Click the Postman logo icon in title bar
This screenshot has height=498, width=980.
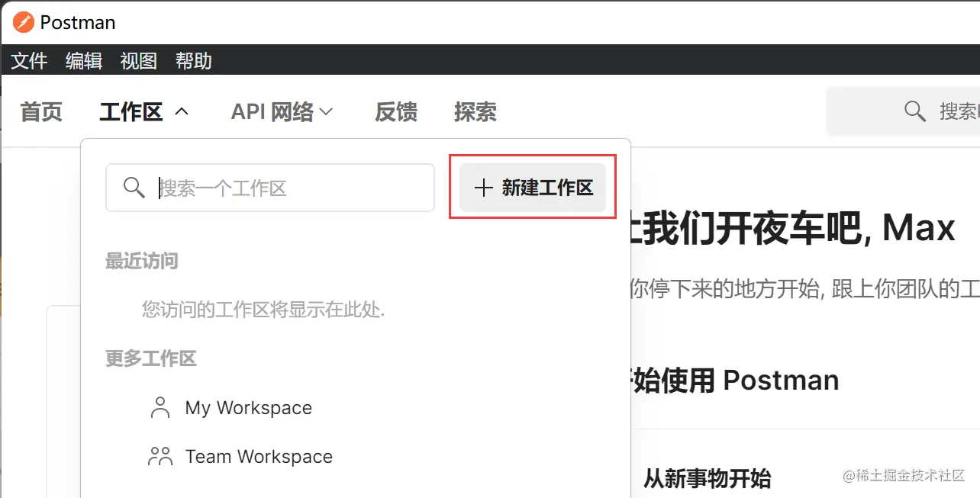point(24,22)
